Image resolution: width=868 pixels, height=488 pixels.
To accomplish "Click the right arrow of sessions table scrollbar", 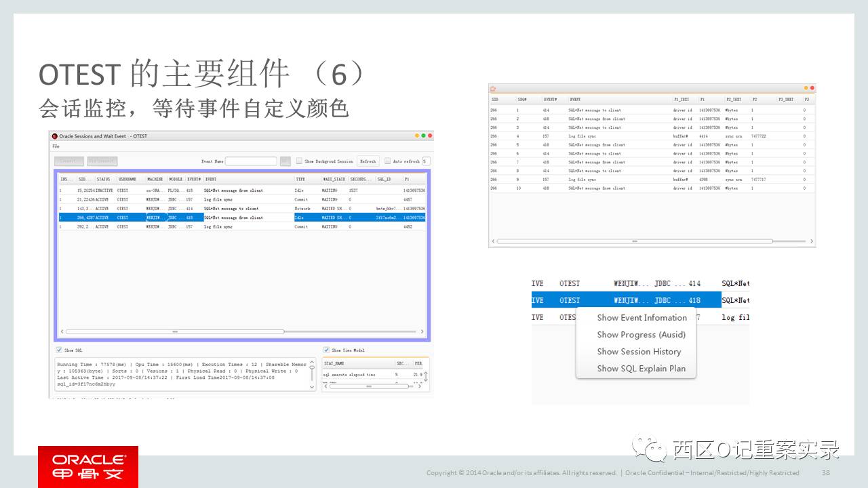I will click(x=422, y=331).
